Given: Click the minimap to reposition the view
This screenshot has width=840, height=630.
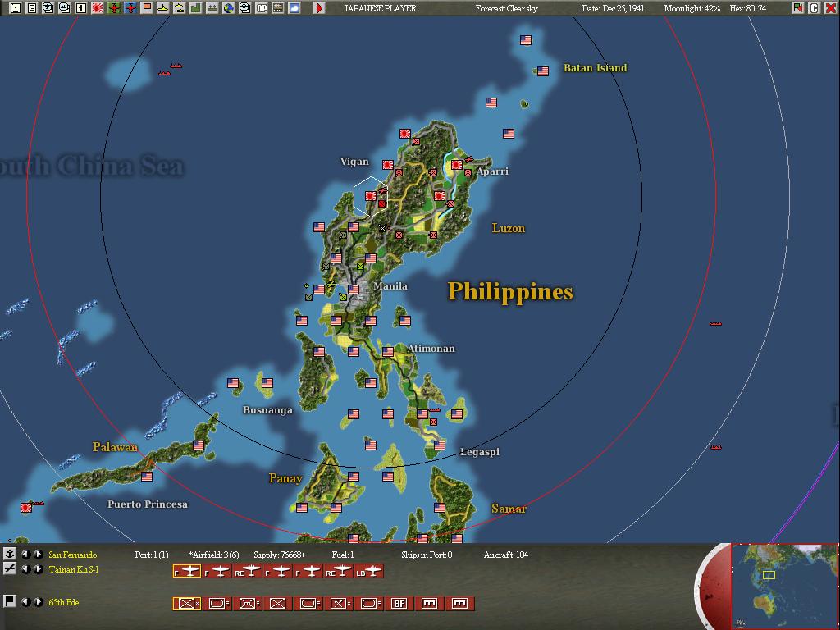Looking at the screenshot, I should click(783, 582).
